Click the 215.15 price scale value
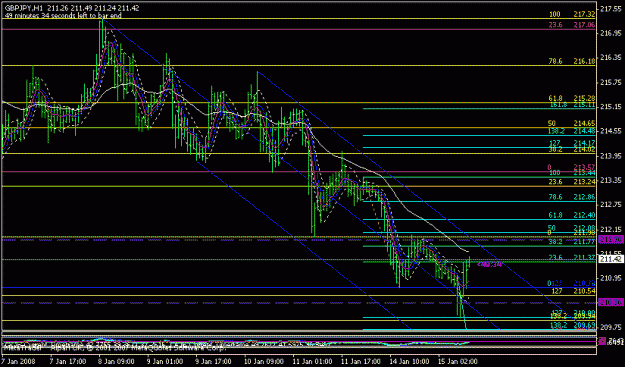This screenshot has width=625, height=367. coord(610,107)
